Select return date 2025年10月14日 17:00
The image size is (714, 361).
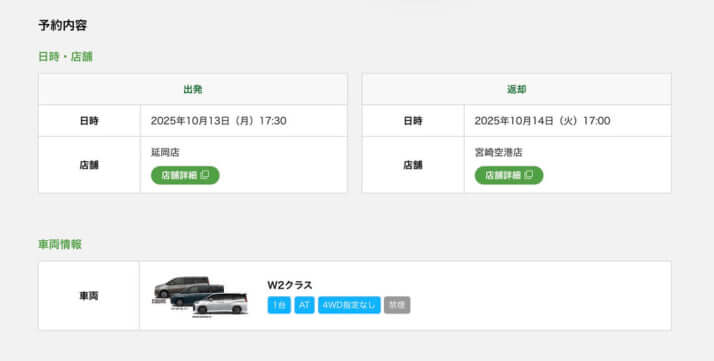[x=542, y=121]
